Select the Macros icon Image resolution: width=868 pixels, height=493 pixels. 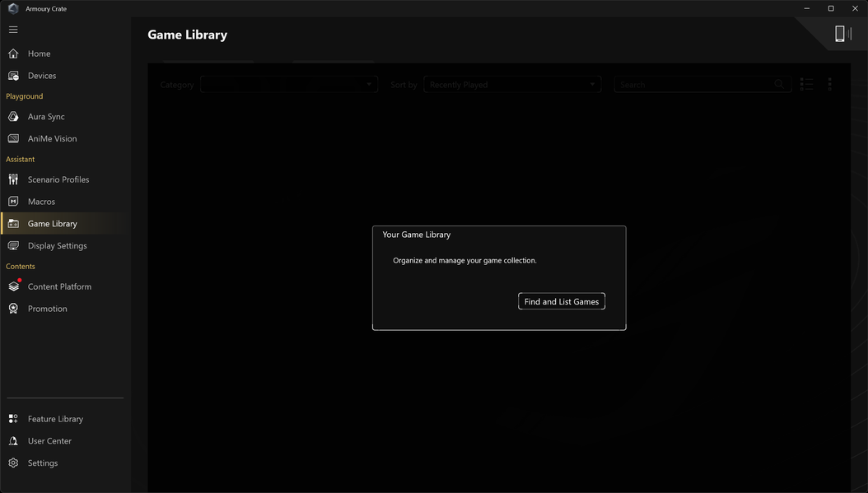[x=13, y=202]
